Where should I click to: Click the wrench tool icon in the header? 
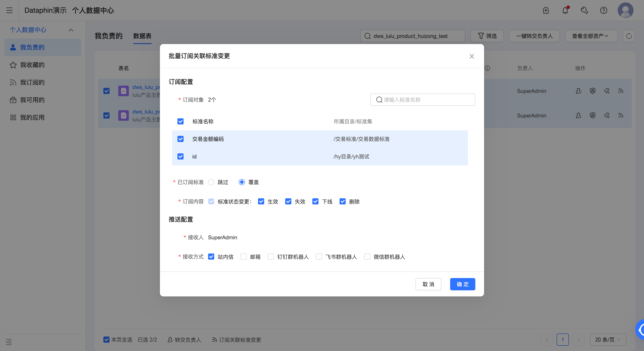tap(584, 11)
